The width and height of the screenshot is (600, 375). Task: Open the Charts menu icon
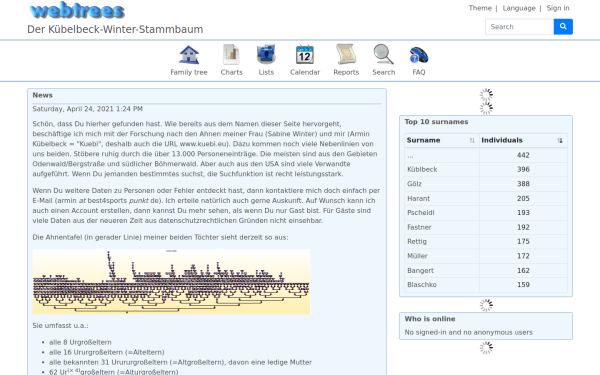point(232,55)
